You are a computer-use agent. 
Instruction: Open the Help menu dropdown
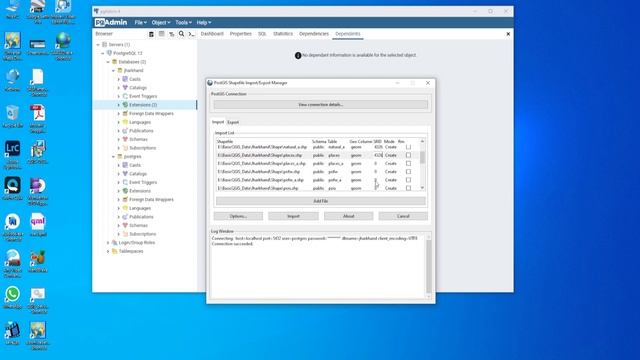(x=204, y=22)
